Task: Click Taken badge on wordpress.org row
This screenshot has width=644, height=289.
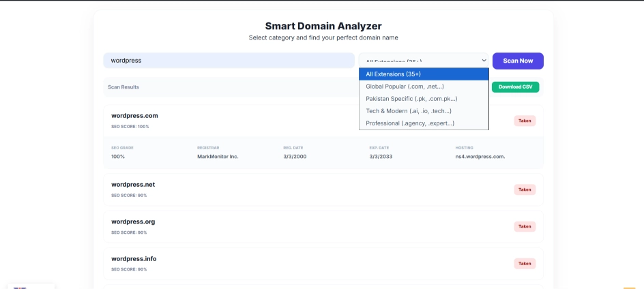Action: (x=525, y=226)
